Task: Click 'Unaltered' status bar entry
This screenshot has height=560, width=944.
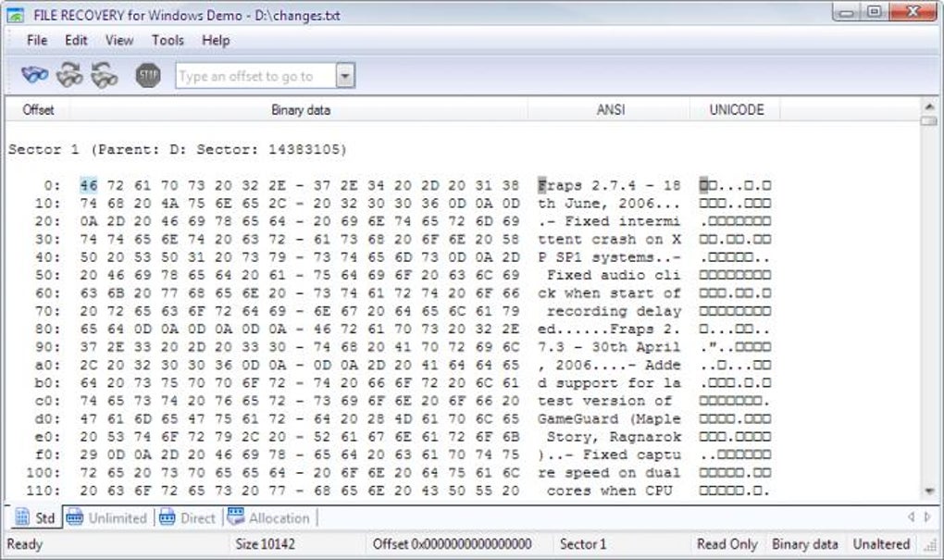Action: (881, 544)
